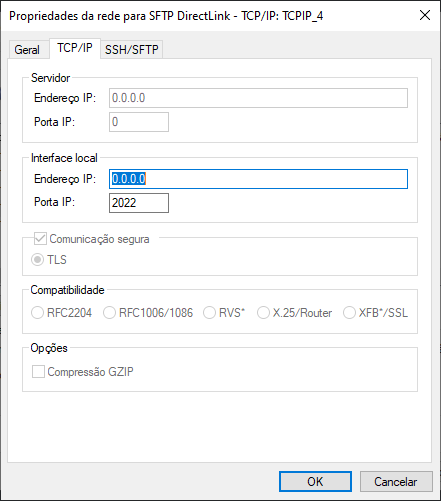Screen dimensions: 441x501
Task: Confirm with the OK button
Action: click(315, 481)
